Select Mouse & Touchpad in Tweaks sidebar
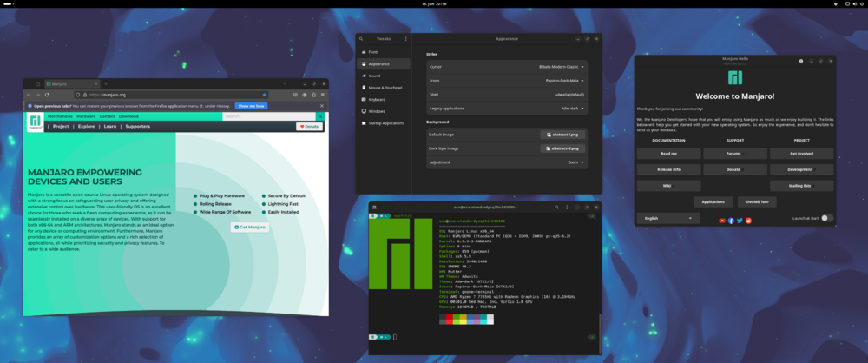Viewport: 868px width, 363px height. pos(384,88)
